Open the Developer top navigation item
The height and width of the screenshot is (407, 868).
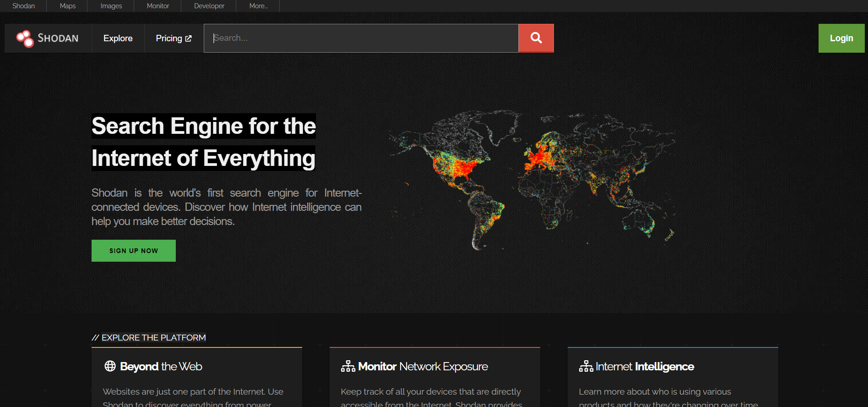pos(209,6)
